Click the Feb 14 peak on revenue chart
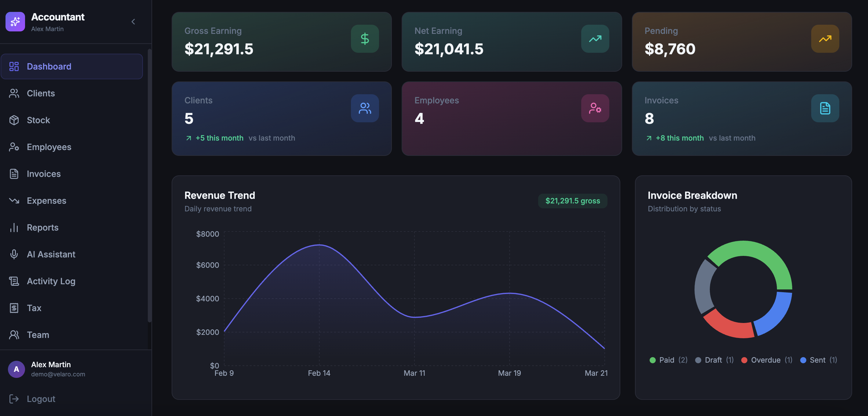 coord(319,245)
